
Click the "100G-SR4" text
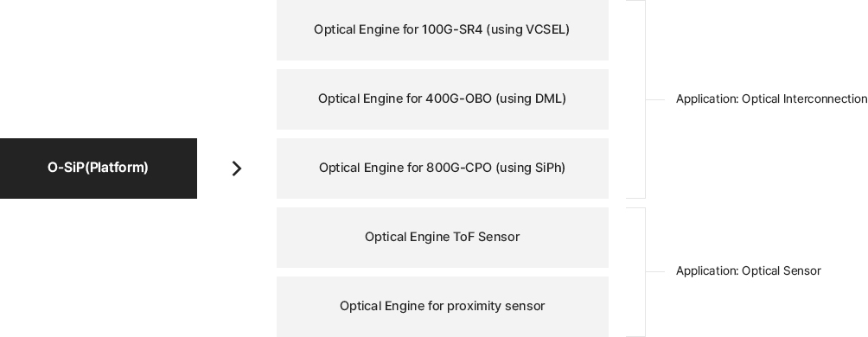pos(451,30)
